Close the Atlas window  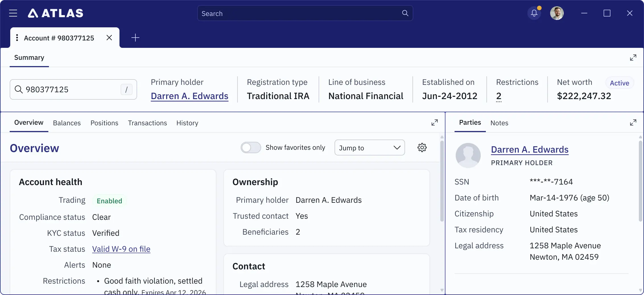(629, 13)
